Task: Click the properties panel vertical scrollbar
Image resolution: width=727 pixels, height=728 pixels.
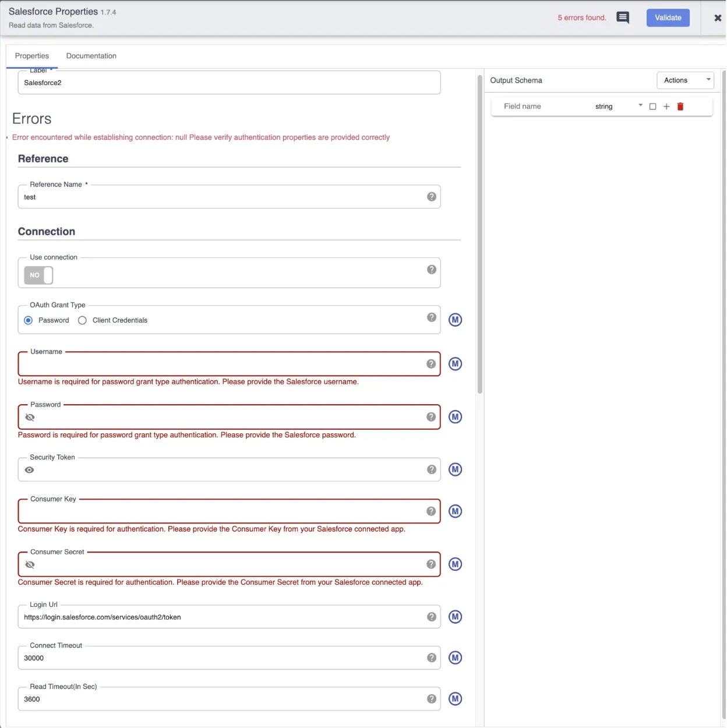Action: pyautogui.click(x=480, y=234)
